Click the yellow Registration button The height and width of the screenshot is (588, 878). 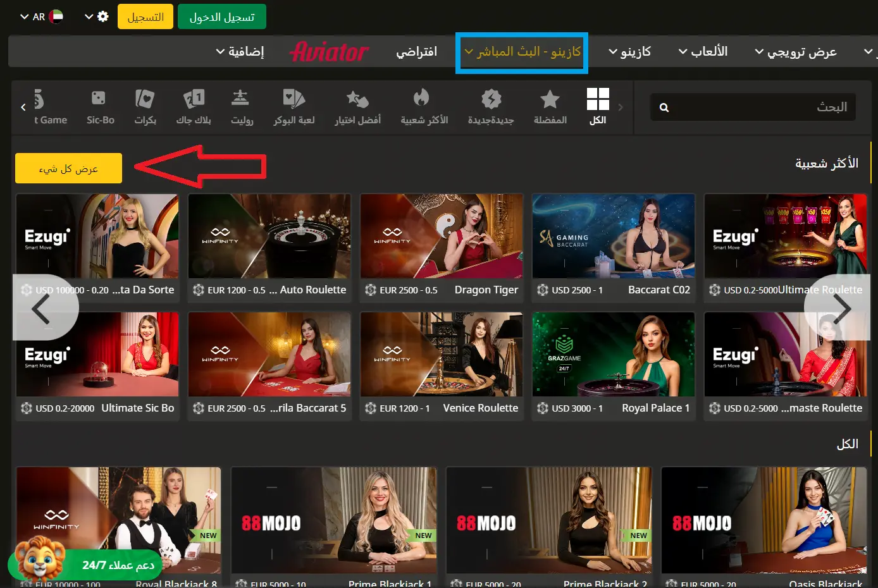tap(145, 17)
